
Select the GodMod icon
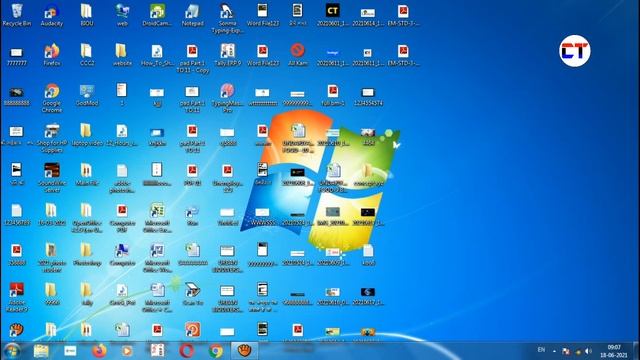tap(87, 95)
